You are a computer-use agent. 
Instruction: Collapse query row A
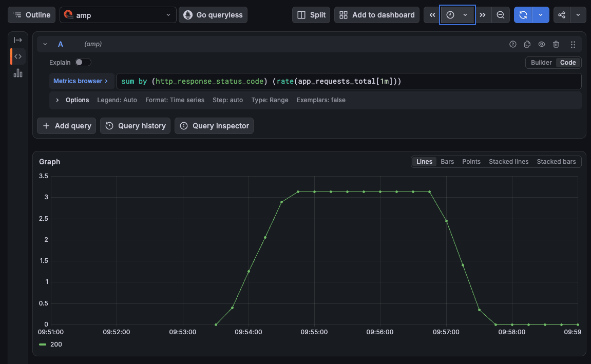[x=45, y=44]
